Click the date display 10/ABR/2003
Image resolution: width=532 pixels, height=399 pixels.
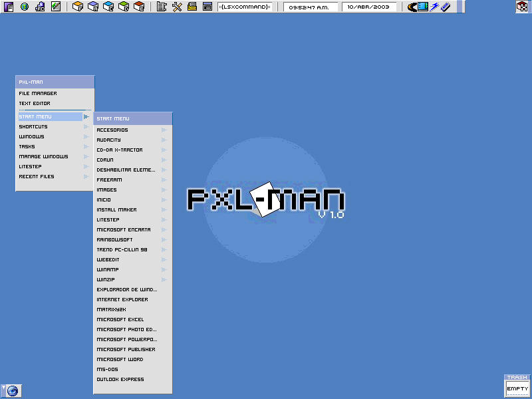click(369, 7)
